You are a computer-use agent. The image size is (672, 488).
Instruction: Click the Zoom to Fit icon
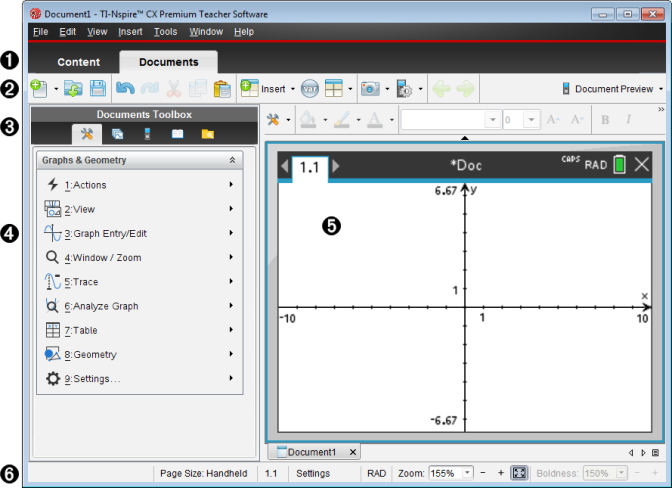[x=519, y=472]
